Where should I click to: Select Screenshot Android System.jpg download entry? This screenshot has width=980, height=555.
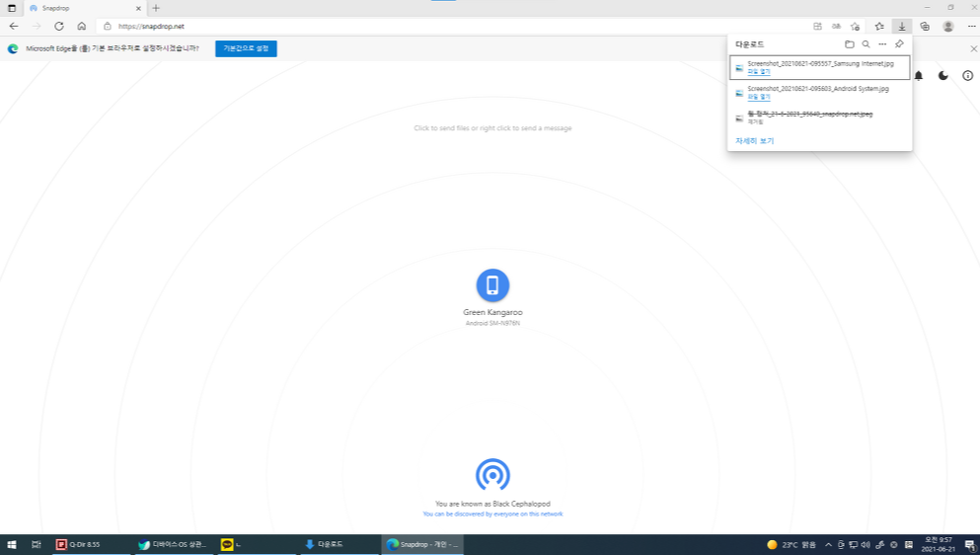tap(819, 93)
